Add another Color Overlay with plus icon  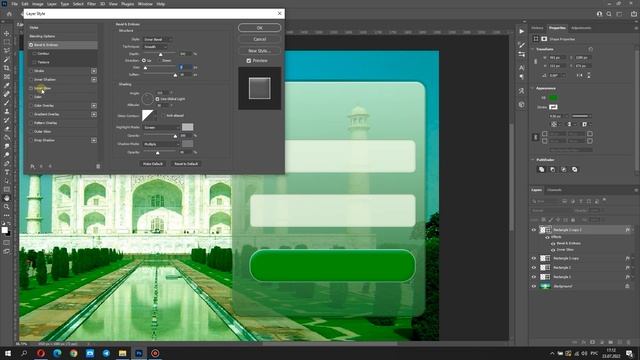point(94,106)
